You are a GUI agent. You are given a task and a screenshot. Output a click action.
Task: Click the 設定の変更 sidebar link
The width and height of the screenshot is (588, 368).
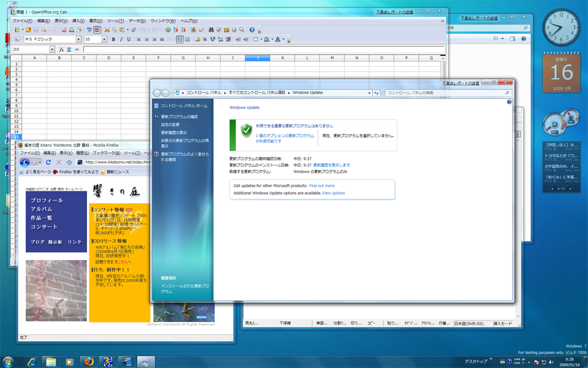tap(170, 125)
